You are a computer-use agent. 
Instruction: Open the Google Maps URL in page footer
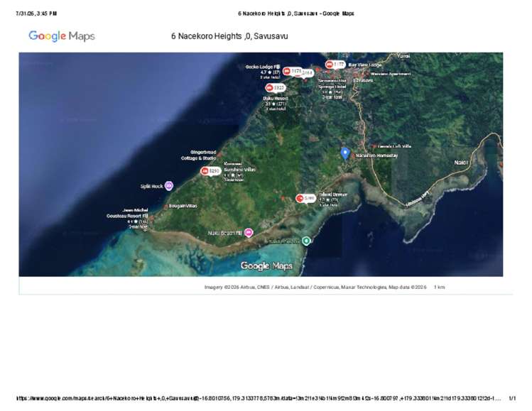[259, 398]
